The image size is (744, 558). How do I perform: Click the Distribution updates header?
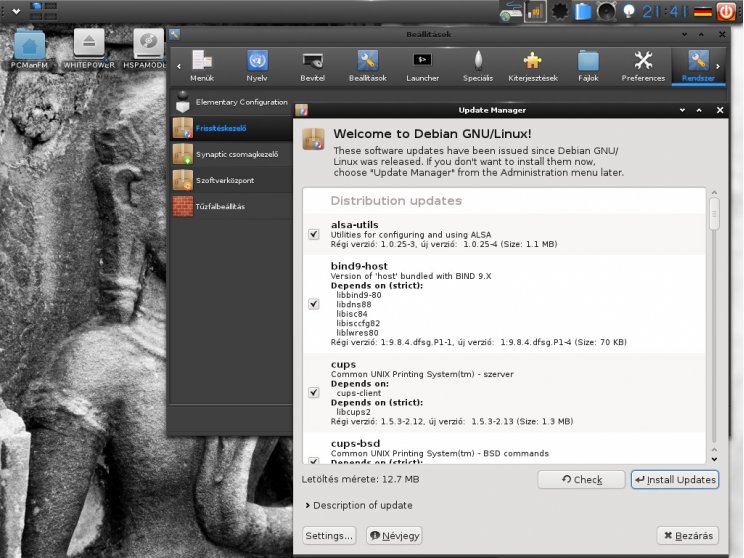click(x=396, y=201)
